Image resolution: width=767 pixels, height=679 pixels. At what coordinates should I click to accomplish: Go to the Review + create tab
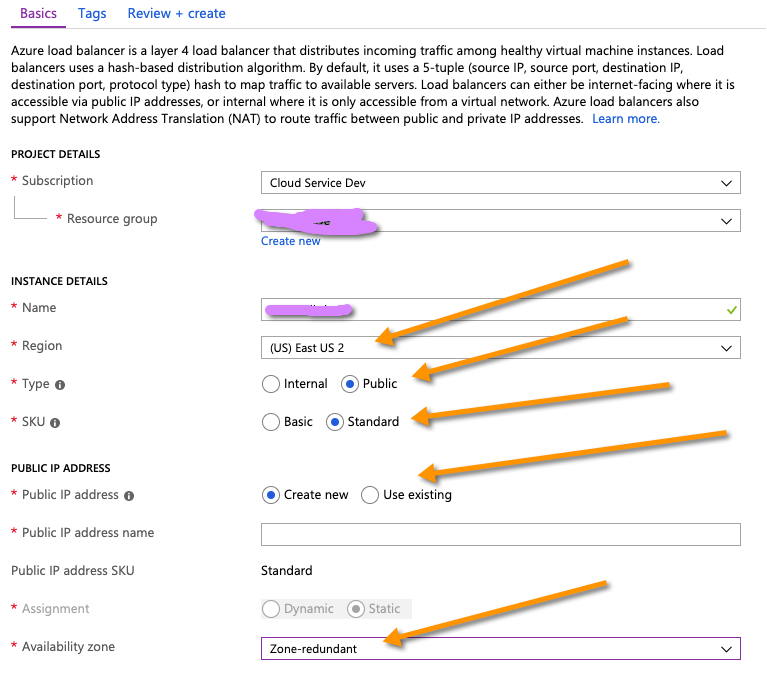coord(177,14)
